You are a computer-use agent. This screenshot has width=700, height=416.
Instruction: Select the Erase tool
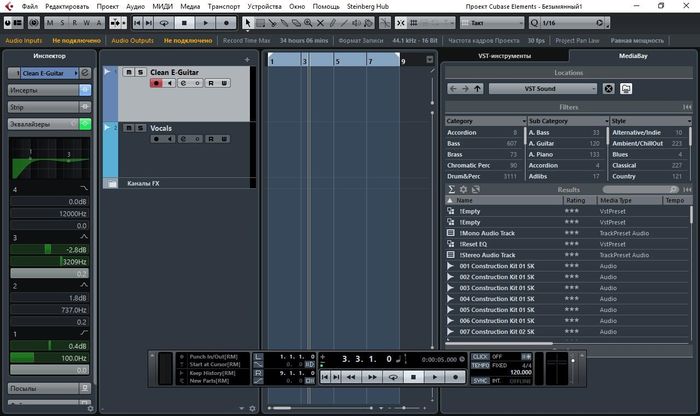pos(296,23)
